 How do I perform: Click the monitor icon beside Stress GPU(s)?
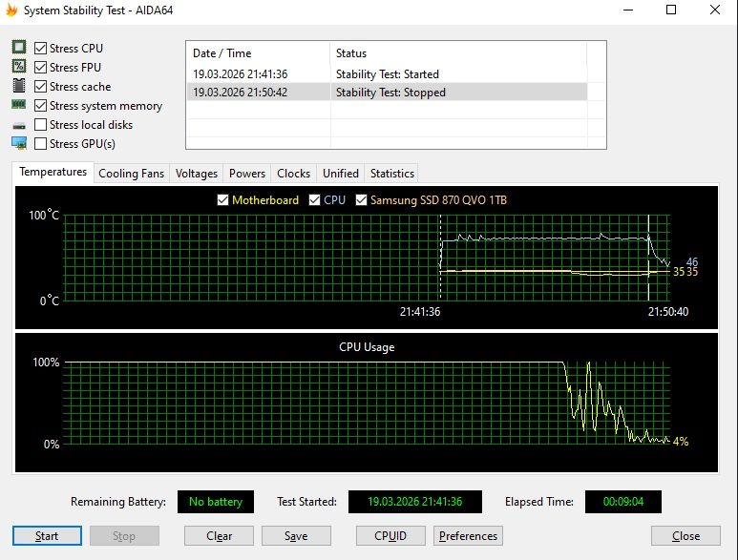(19, 143)
